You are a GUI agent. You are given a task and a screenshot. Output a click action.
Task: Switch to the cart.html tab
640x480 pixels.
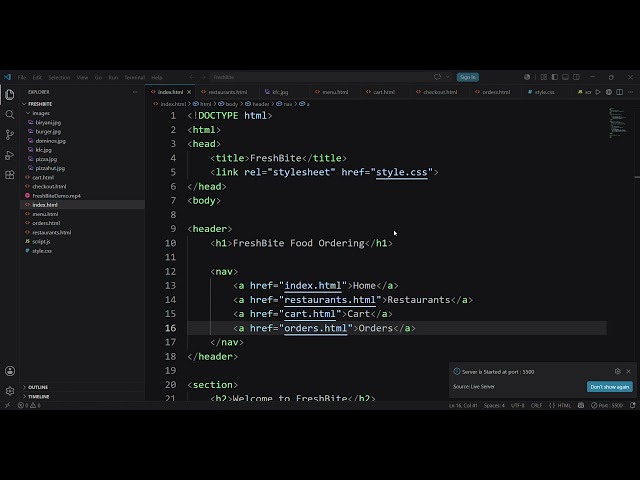pos(384,92)
